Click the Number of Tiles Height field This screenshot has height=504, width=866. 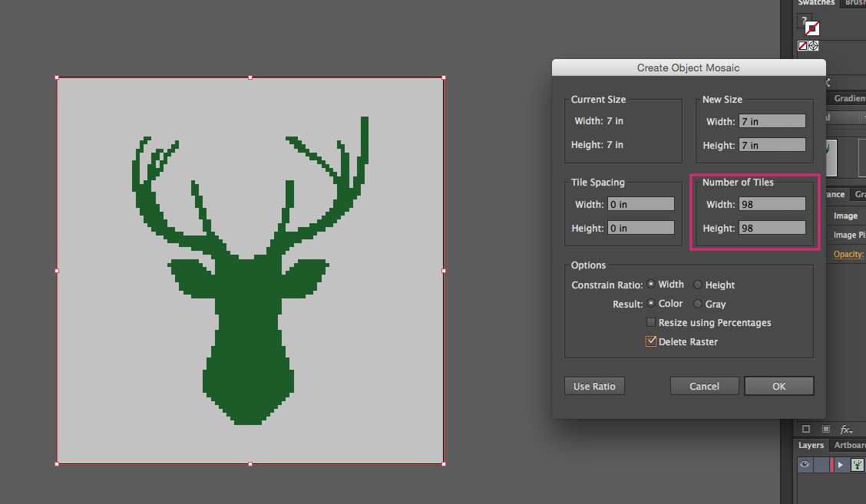(x=772, y=228)
